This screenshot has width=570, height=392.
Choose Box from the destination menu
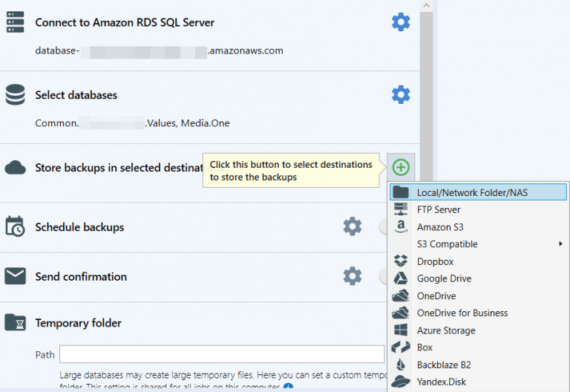425,347
